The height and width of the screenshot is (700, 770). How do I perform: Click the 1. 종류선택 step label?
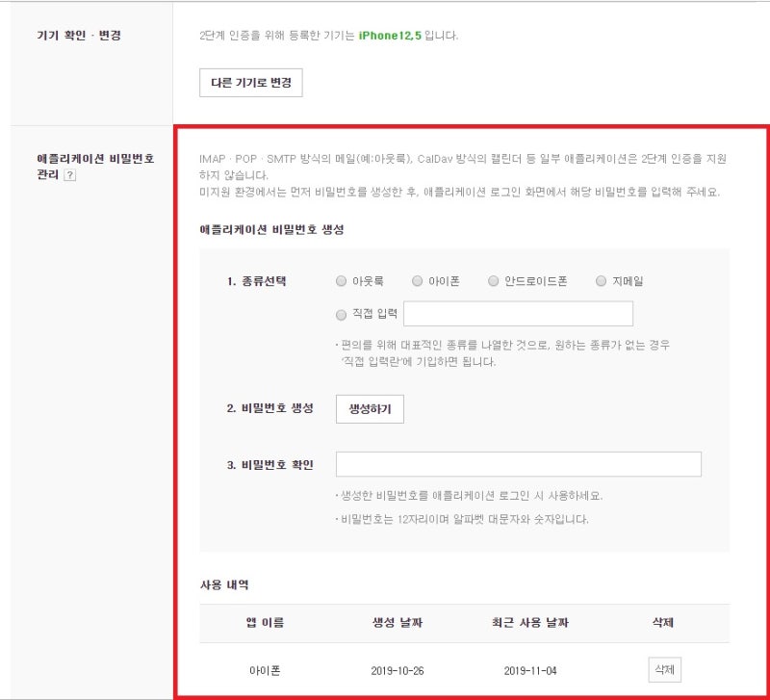coord(256,281)
